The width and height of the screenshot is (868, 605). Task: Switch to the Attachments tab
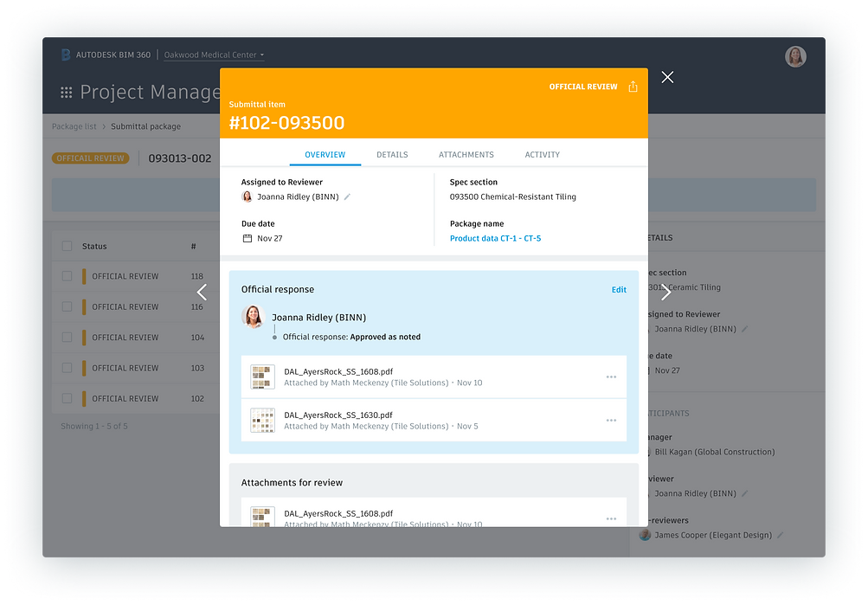pyautogui.click(x=466, y=154)
